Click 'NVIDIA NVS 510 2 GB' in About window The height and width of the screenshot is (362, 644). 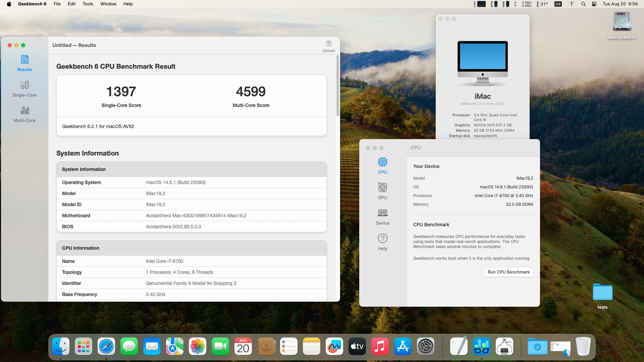coord(492,125)
